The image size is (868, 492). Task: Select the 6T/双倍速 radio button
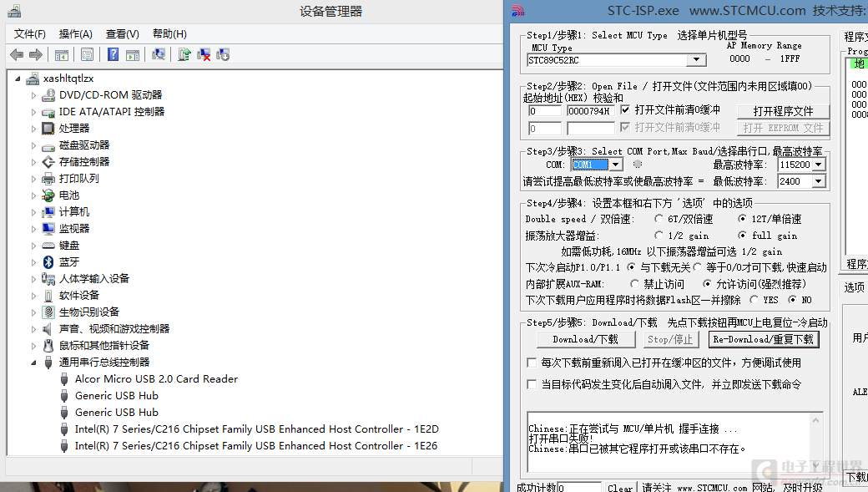[659, 218]
